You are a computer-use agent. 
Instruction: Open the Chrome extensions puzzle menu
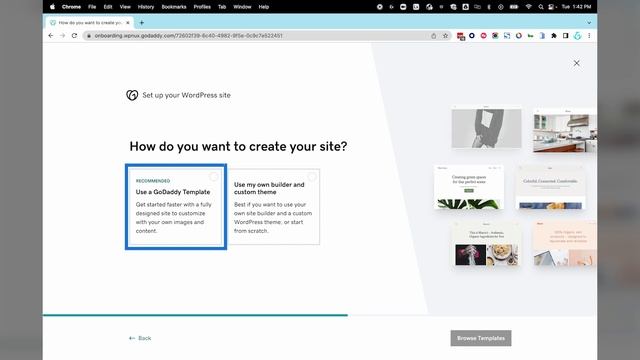pyautogui.click(x=554, y=36)
